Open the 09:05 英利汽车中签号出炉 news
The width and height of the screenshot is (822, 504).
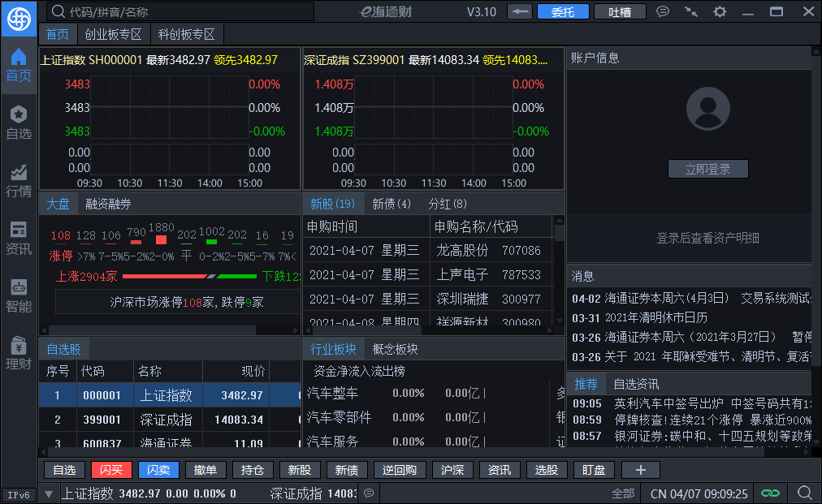click(x=692, y=404)
